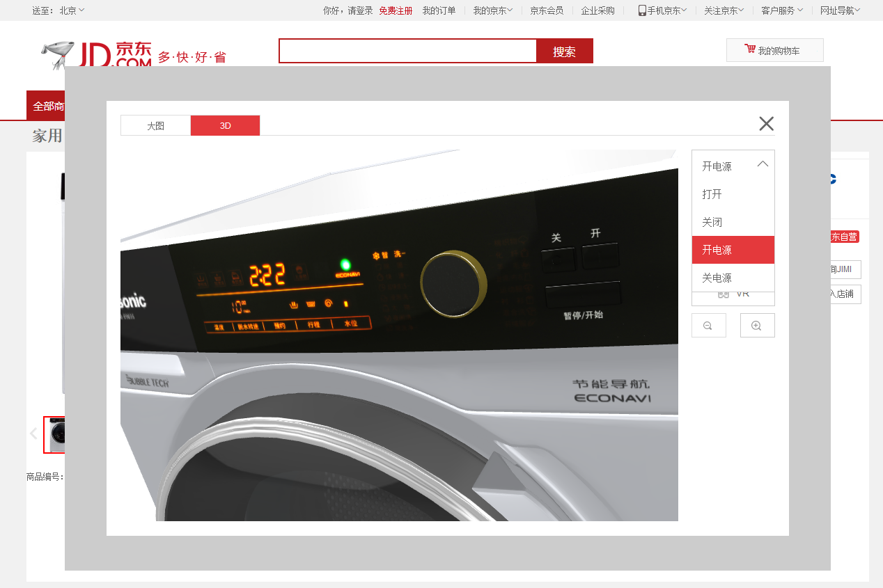The height and width of the screenshot is (588, 883).
Task: Click the washing machine product thumbnail
Action: [x=54, y=434]
